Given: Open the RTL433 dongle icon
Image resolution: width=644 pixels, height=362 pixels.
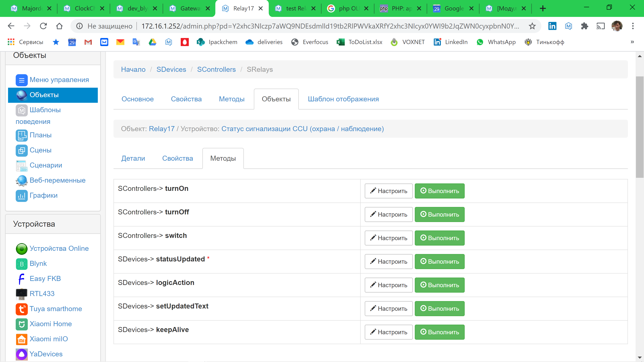Looking at the screenshot, I should [x=22, y=294].
